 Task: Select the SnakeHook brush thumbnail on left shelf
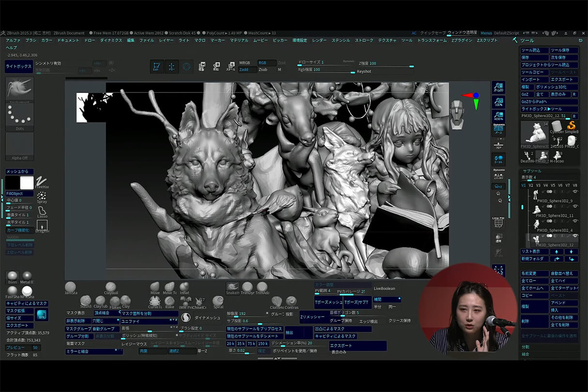tap(19, 88)
